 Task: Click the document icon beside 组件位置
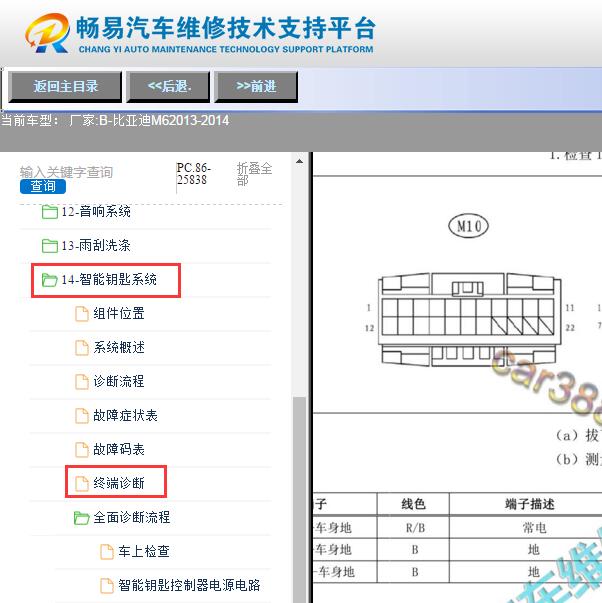(82, 313)
